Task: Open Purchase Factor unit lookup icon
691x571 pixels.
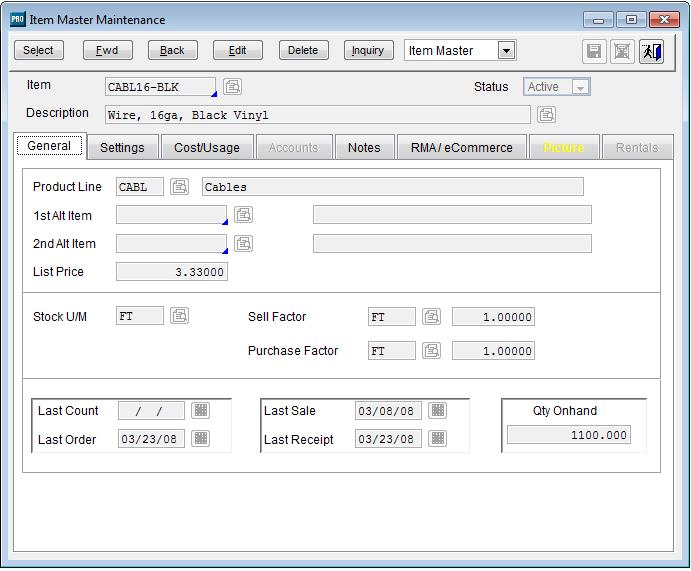Action: [431, 351]
